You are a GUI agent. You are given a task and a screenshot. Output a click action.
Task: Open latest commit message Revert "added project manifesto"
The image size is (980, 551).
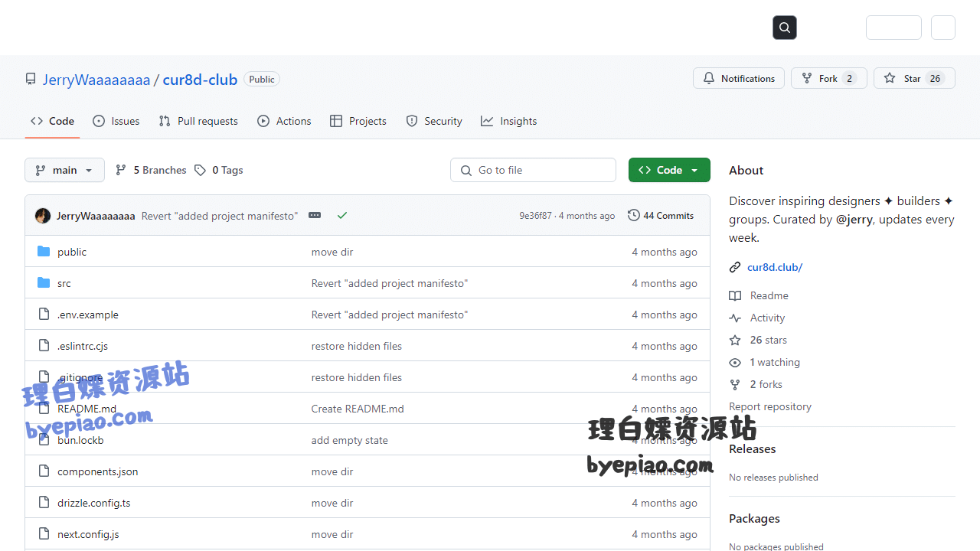[220, 216]
